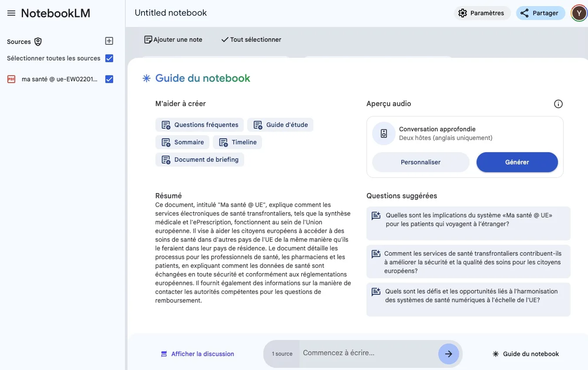Toggle Sélectionner toutes les sources checkbox
This screenshot has height=370, width=588.
(x=109, y=58)
